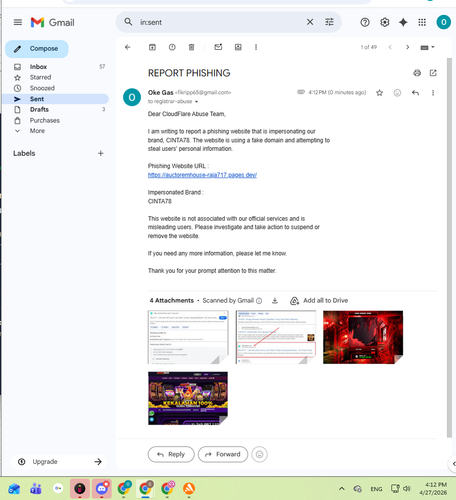The image size is (456, 500).
Task: Create a new label with plus icon
Action: click(101, 153)
